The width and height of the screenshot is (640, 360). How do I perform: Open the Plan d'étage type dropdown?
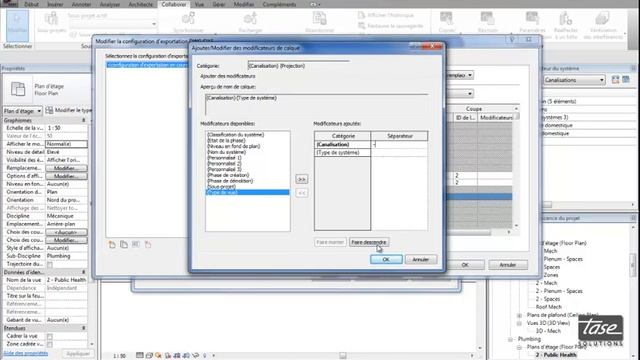(22, 111)
